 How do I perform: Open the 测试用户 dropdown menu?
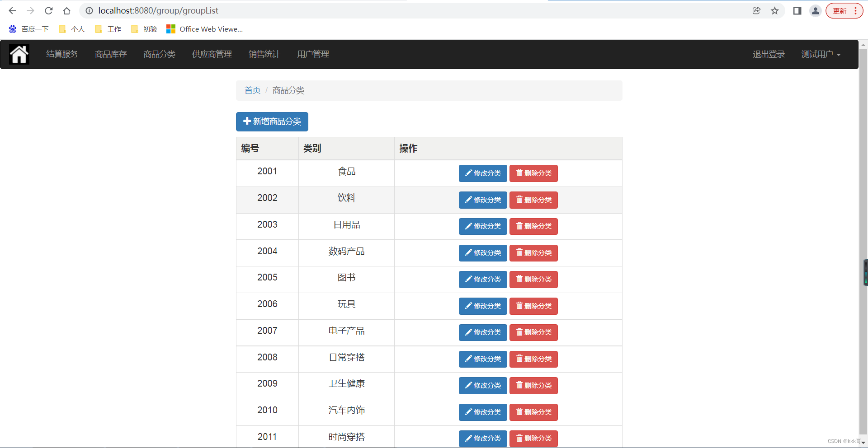(x=821, y=54)
